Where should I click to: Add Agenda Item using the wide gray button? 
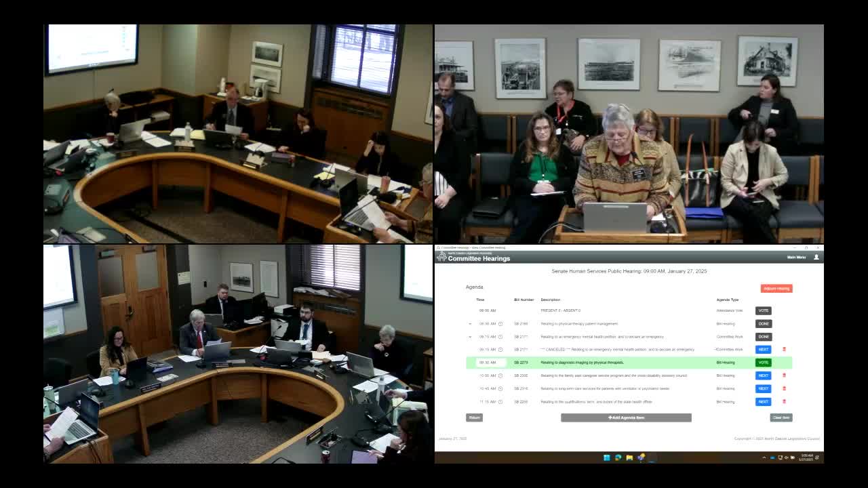(x=626, y=418)
